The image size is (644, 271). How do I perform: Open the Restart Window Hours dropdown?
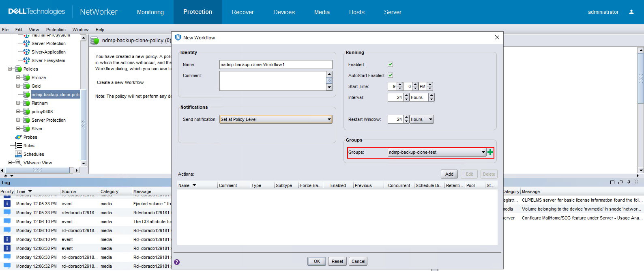(422, 119)
